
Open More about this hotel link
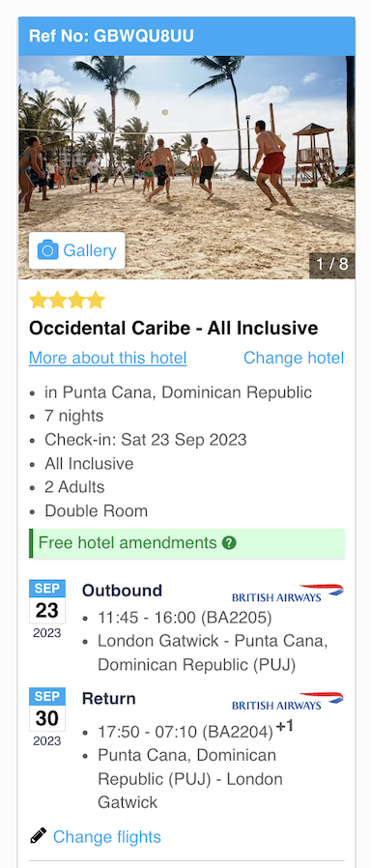click(108, 359)
